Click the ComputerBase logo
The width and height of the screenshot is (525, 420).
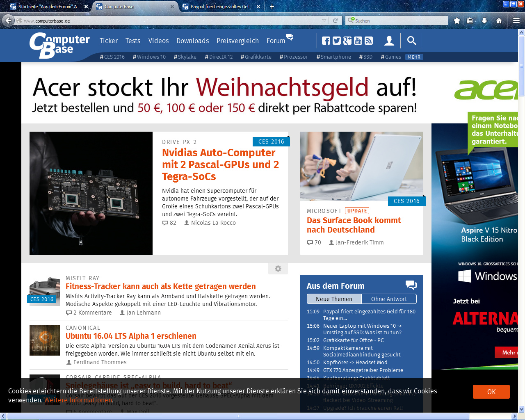point(59,45)
